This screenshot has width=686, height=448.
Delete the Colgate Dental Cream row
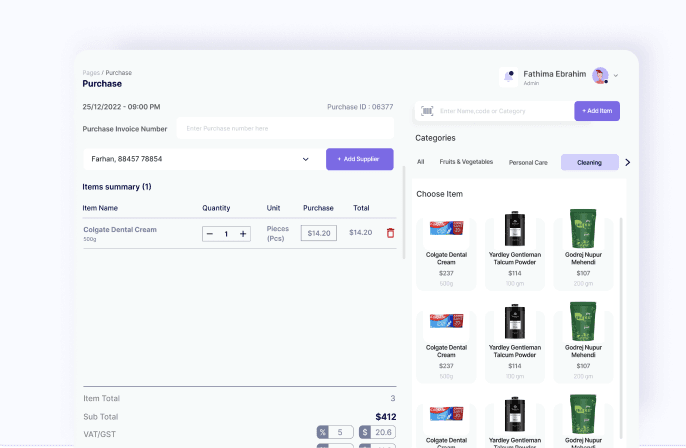[390, 233]
